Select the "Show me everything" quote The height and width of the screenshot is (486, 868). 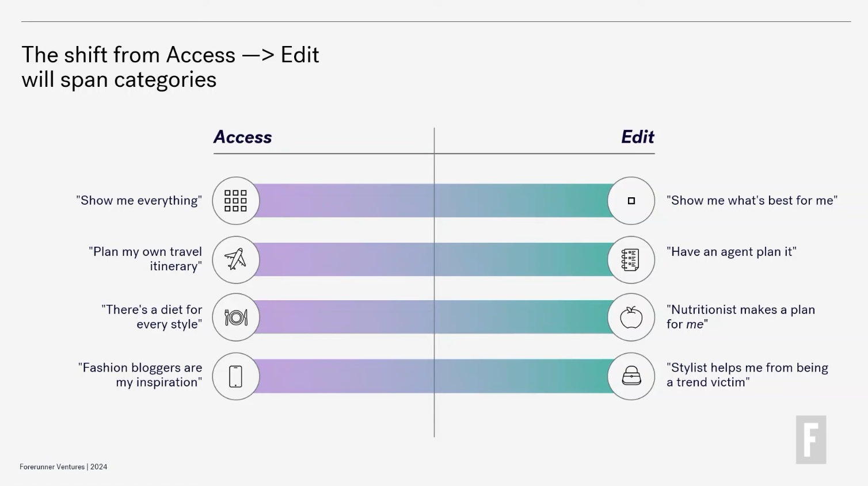[x=139, y=200]
